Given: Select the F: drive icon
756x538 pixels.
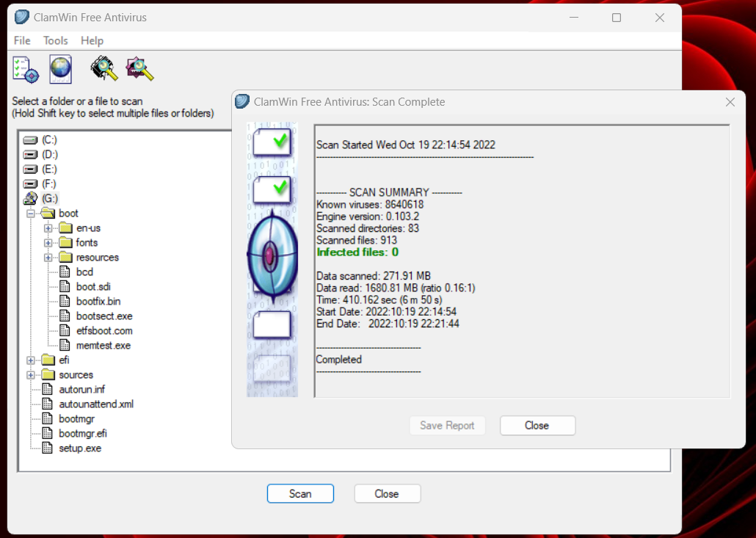Looking at the screenshot, I should (x=30, y=184).
